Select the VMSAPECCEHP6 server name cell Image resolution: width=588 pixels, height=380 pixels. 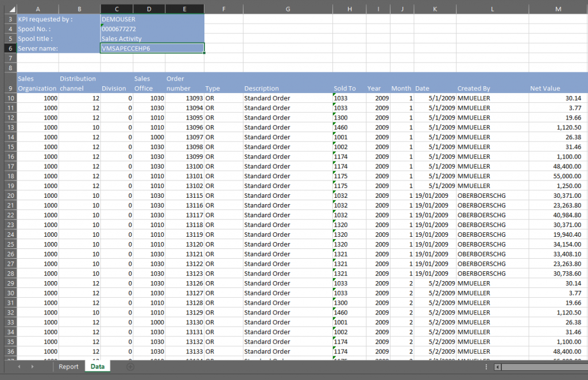(152, 48)
